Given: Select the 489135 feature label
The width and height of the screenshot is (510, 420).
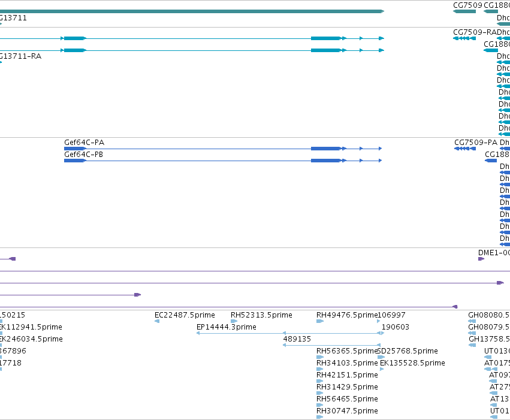Looking at the screenshot, I should pyautogui.click(x=297, y=339).
